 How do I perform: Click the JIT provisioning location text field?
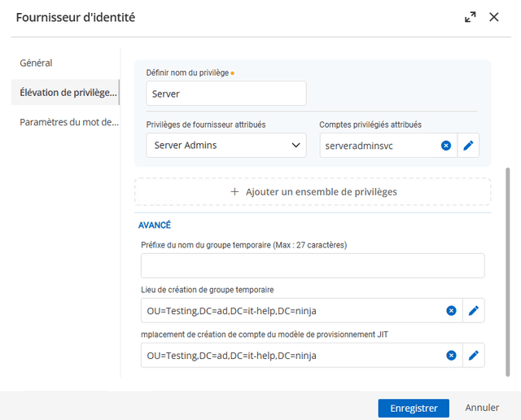293,356
